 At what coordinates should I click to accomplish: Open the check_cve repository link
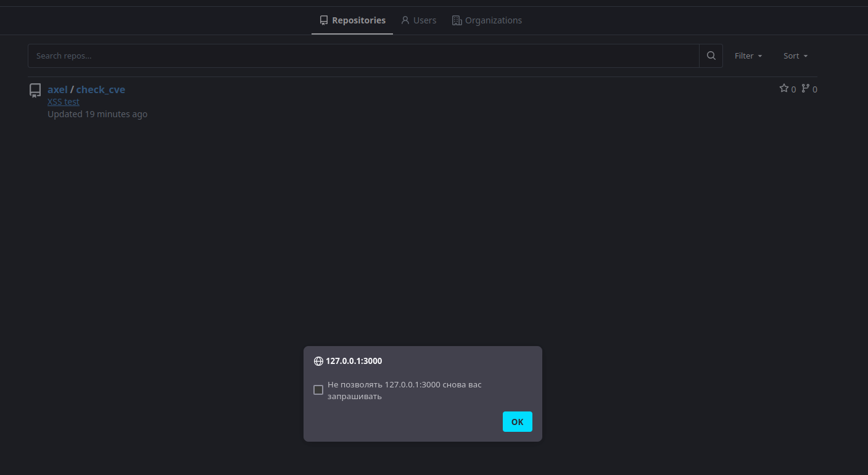tap(101, 89)
